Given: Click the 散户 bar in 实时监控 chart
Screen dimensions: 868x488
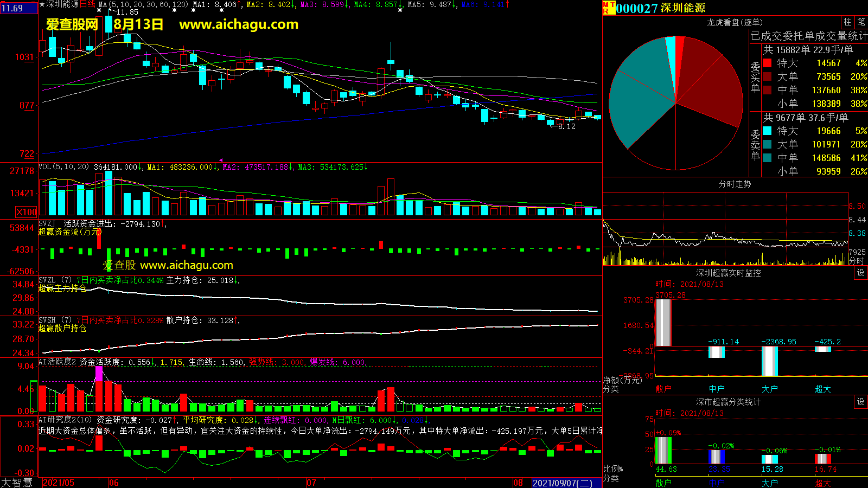Looking at the screenshot, I should point(663,323).
